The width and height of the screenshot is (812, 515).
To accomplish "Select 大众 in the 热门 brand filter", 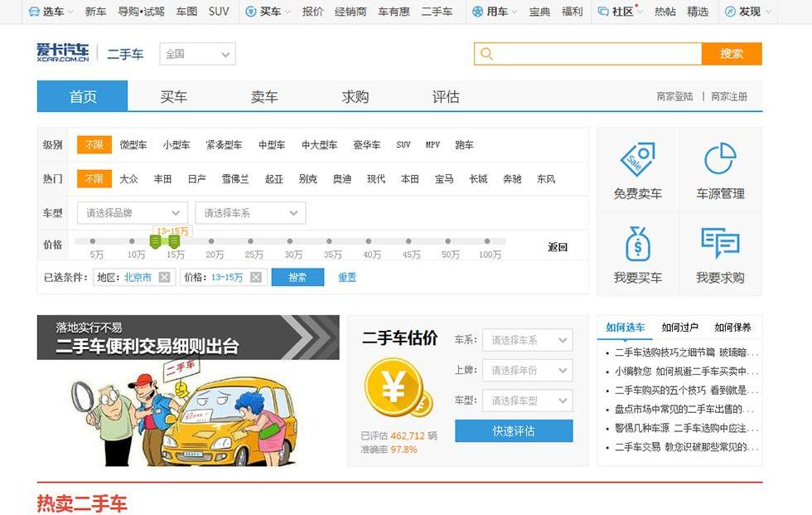I will pyautogui.click(x=128, y=179).
